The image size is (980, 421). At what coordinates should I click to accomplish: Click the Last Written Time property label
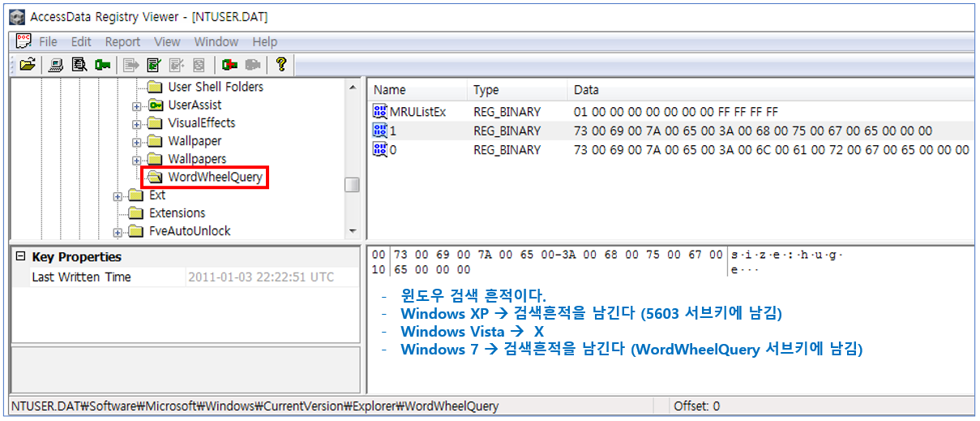point(81,277)
